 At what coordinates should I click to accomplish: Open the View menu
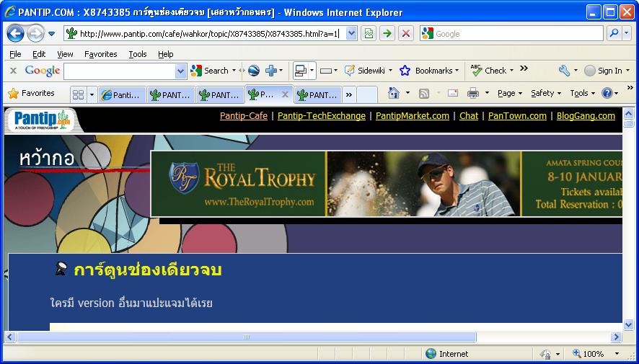65,54
